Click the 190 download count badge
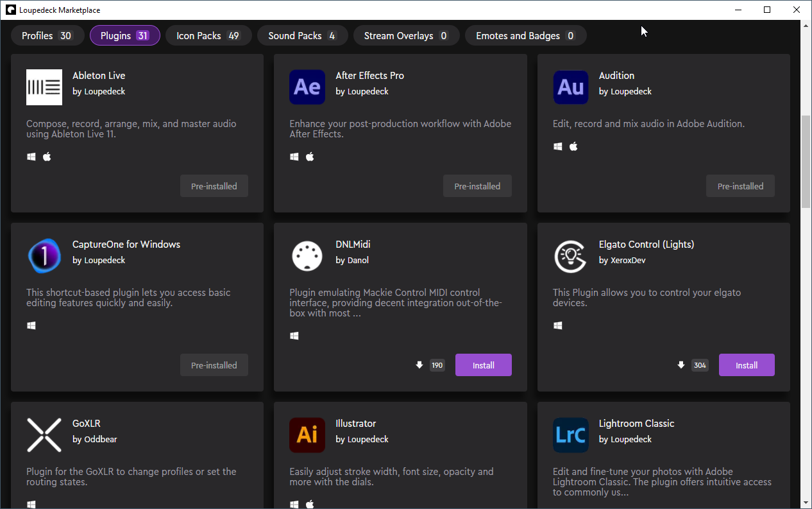The height and width of the screenshot is (509, 812). 437,365
